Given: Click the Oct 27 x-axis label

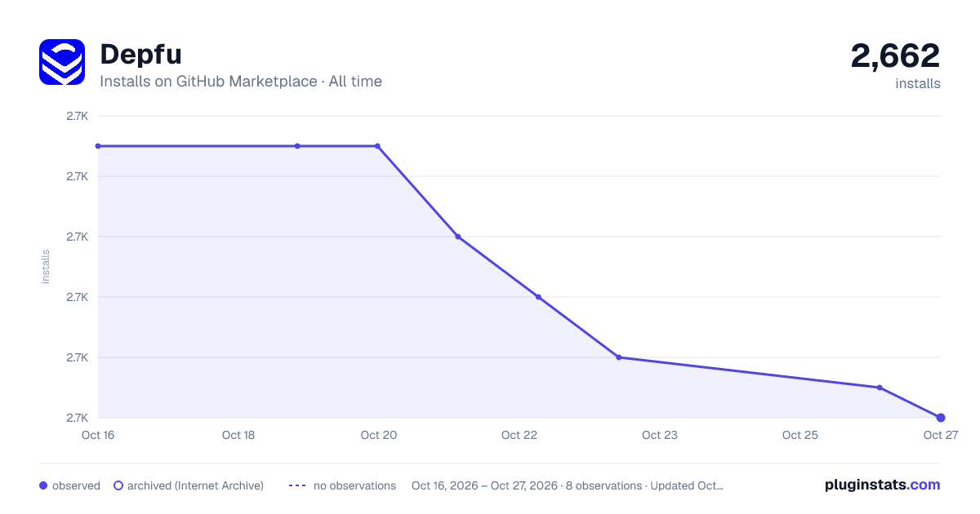Looking at the screenshot, I should click(940, 435).
